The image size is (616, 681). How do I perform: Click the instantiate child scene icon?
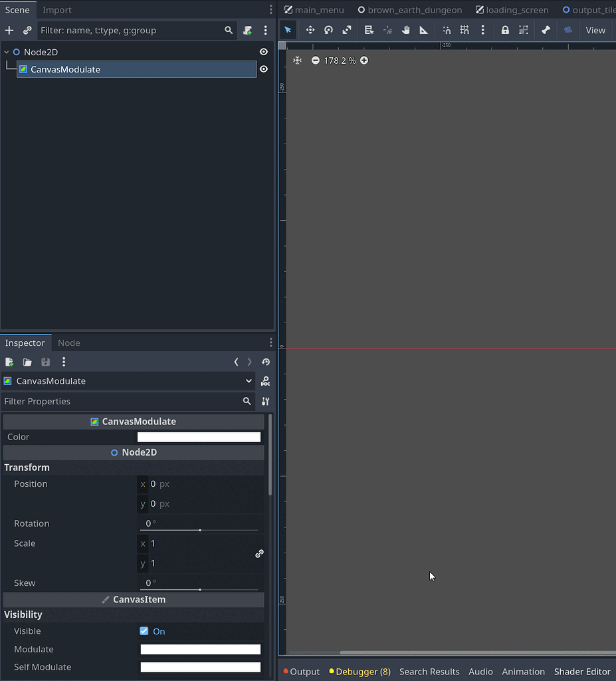[27, 30]
